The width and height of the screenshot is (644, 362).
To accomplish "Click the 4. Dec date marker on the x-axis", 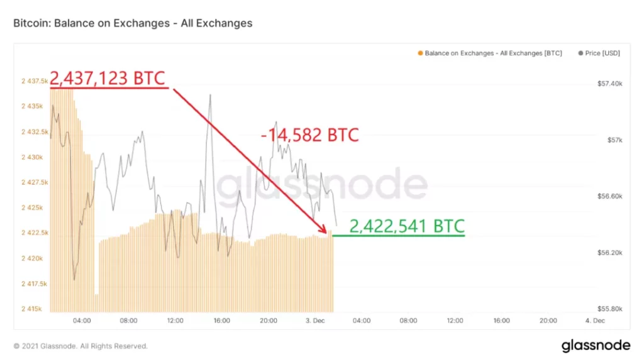I will click(x=594, y=321).
